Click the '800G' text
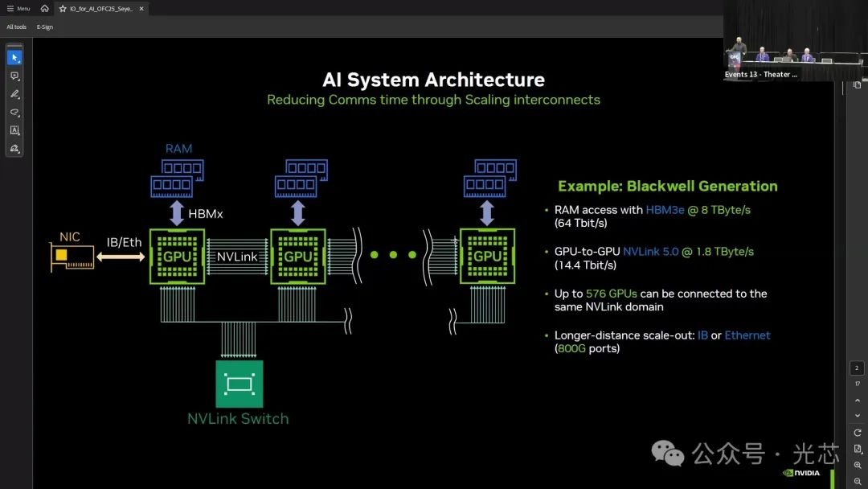This screenshot has width=868, height=489. pyautogui.click(x=571, y=348)
